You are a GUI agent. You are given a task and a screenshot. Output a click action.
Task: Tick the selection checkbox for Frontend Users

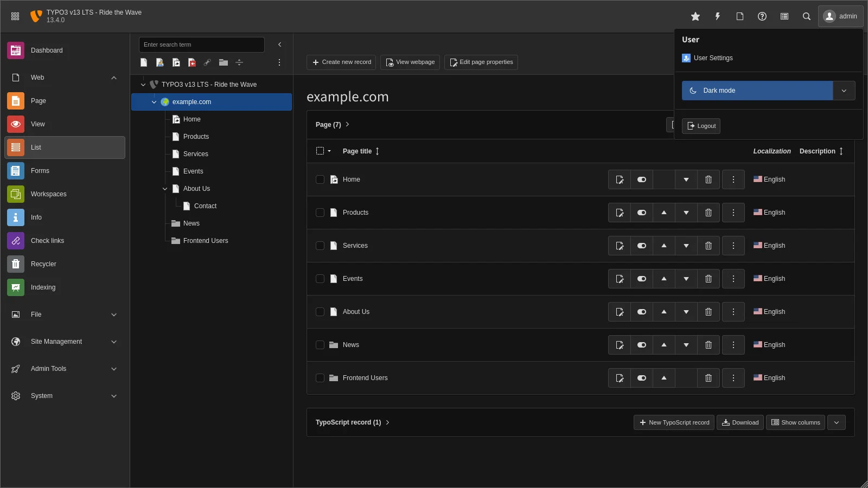[320, 378]
